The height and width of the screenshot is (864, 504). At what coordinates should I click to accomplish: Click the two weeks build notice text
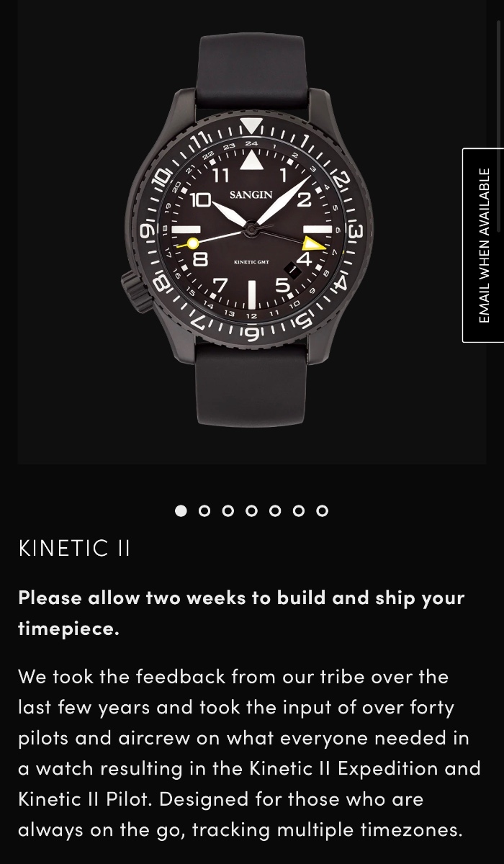tap(241, 613)
